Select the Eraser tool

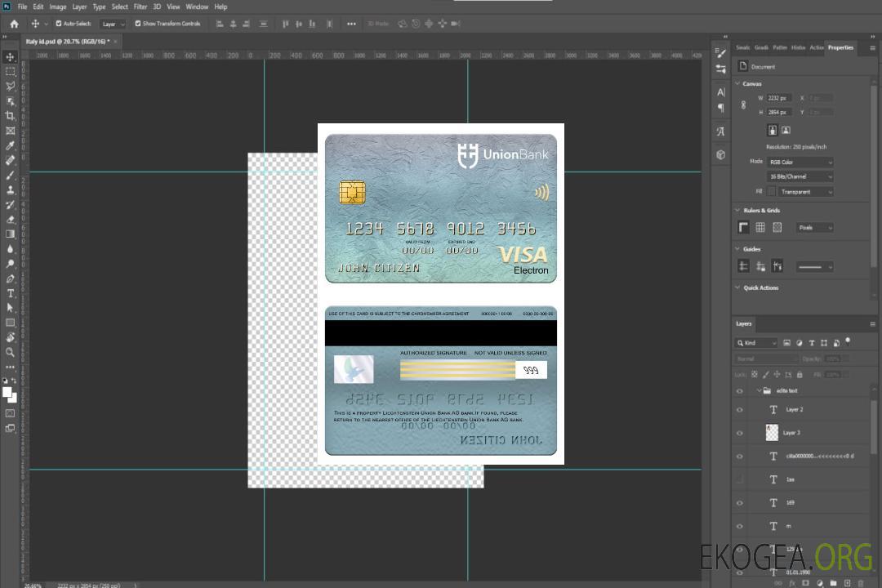(x=10, y=220)
